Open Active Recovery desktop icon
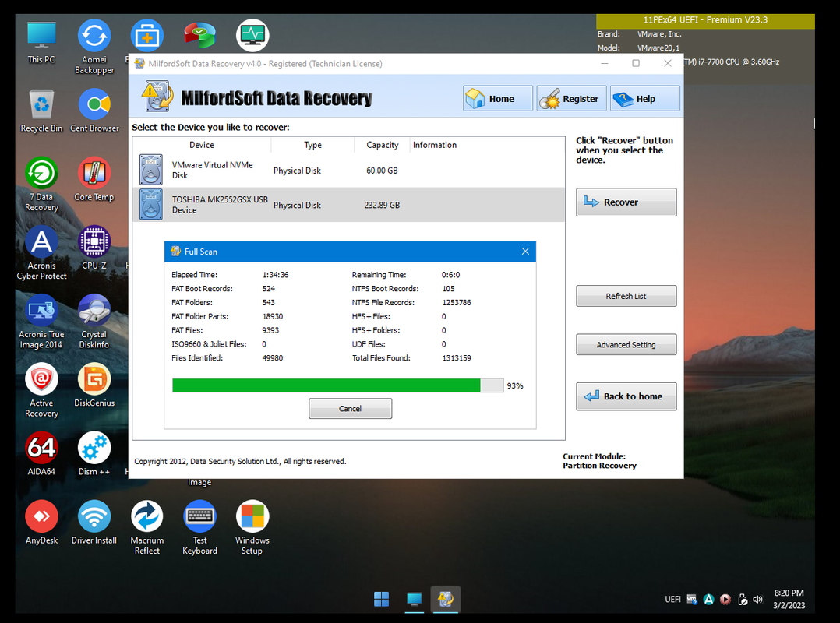 pos(41,390)
